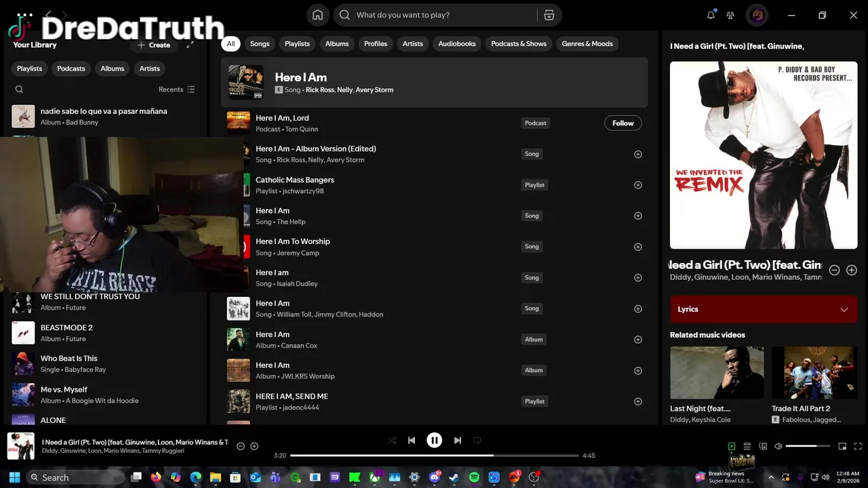The image size is (868, 488).
Task: Add JWLKRS Worship album to library
Action: click(x=637, y=371)
